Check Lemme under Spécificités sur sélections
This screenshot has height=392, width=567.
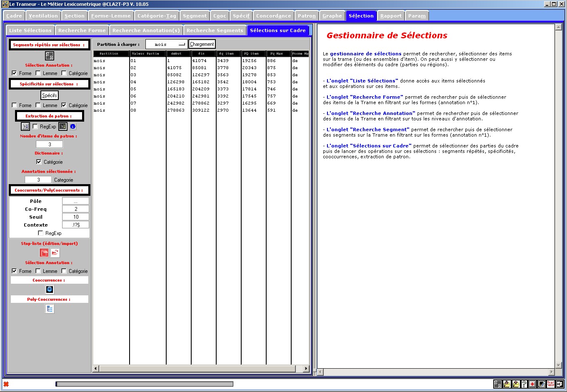click(38, 105)
